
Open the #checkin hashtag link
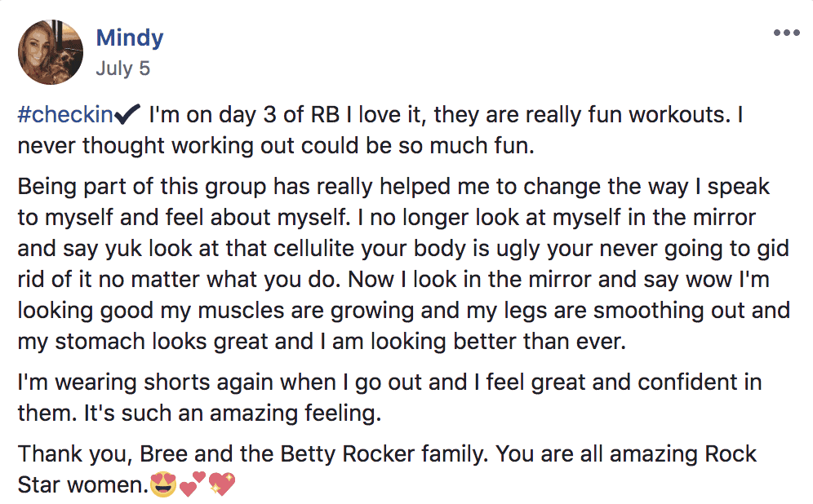tap(65, 114)
